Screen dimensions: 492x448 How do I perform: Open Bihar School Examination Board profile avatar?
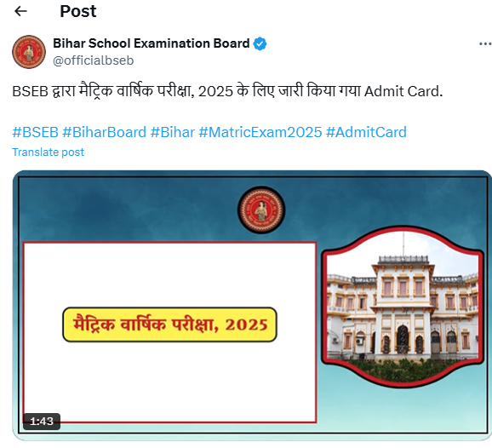click(x=29, y=52)
